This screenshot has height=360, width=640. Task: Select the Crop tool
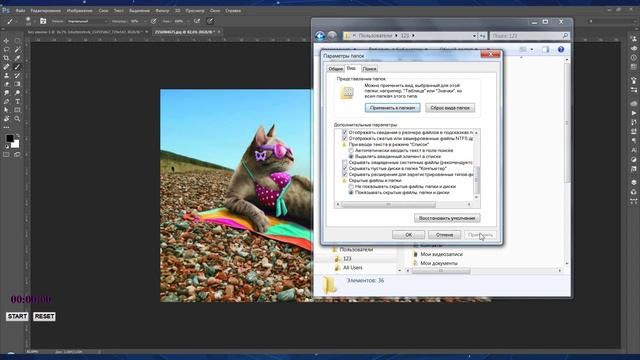pyautogui.click(x=6, y=58)
